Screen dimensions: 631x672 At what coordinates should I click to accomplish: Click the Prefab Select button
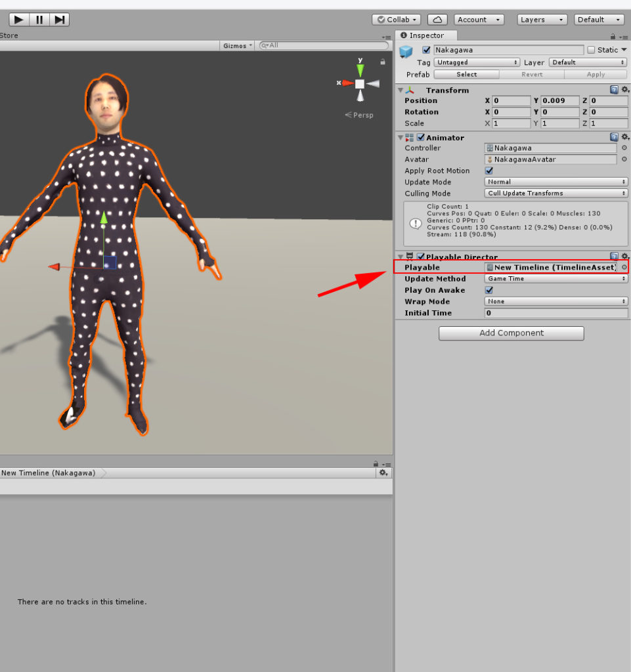click(466, 74)
